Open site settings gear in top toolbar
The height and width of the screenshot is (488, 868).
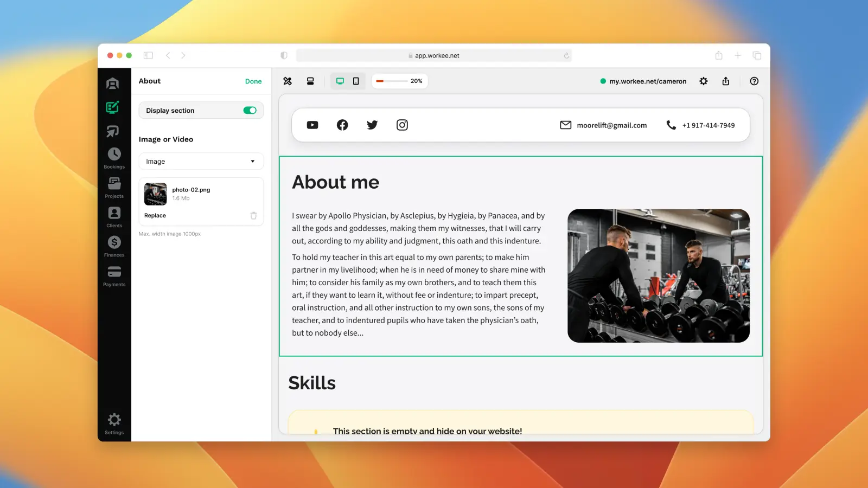pos(704,81)
